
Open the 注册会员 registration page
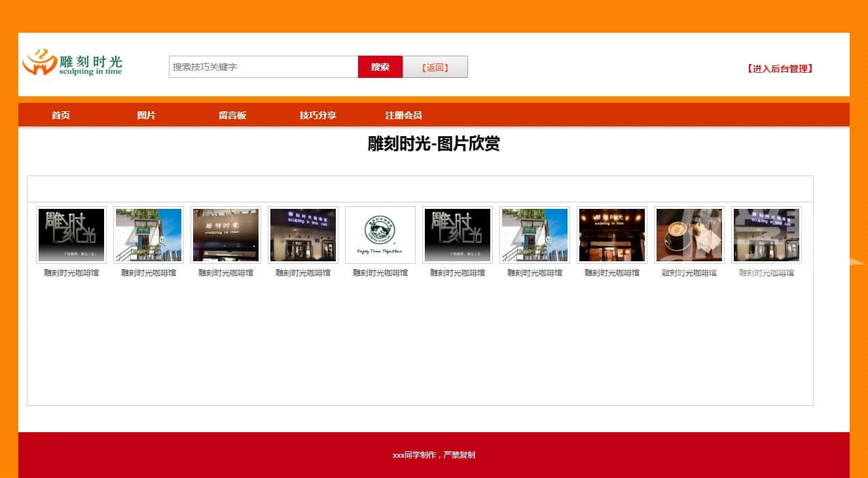pos(403,115)
